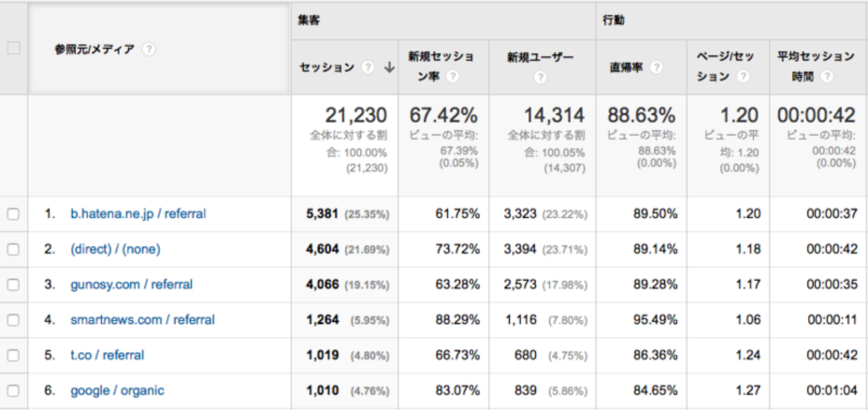868x410 pixels.
Task: Click help icon for 新規セッション率
Action: [x=452, y=77]
